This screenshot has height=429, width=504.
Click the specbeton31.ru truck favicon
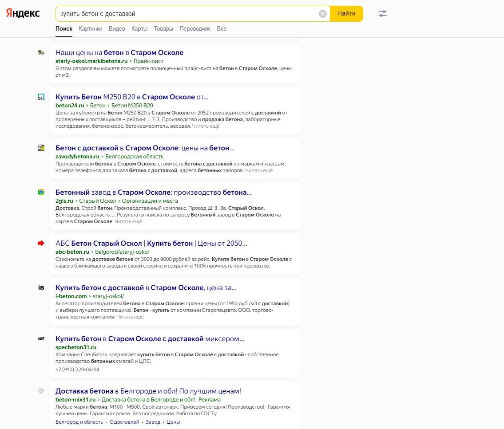[41, 338]
